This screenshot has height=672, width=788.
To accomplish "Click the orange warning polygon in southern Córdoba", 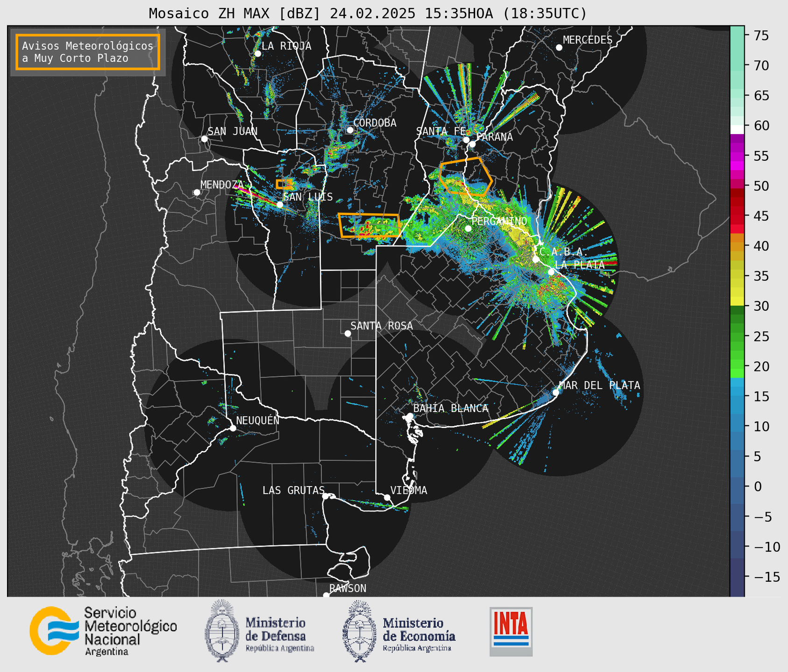I will (369, 226).
